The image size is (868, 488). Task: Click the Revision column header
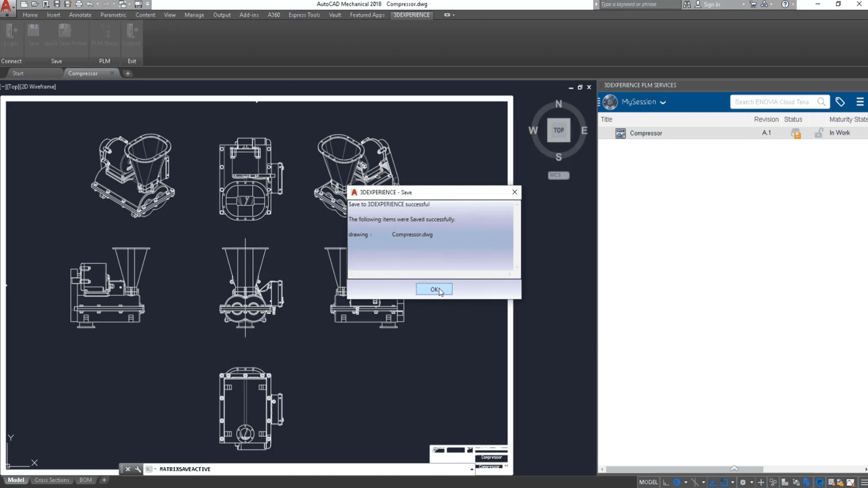[x=766, y=119]
